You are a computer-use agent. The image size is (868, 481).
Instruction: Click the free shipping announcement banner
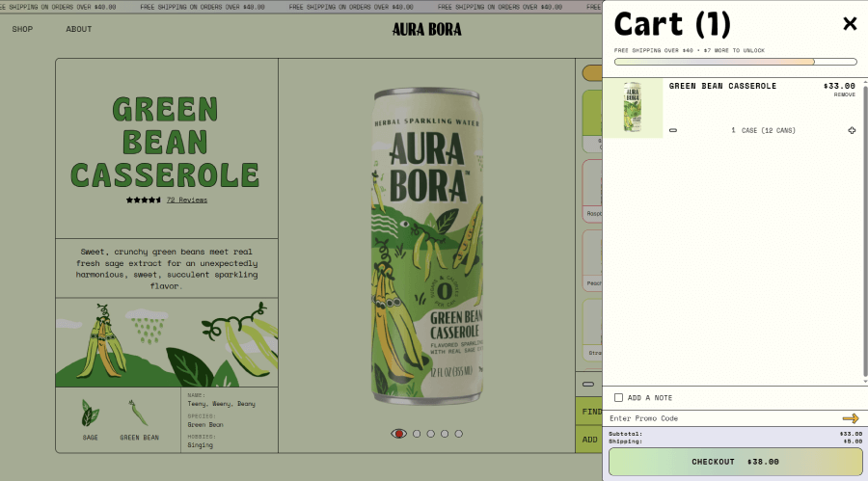[x=301, y=7]
